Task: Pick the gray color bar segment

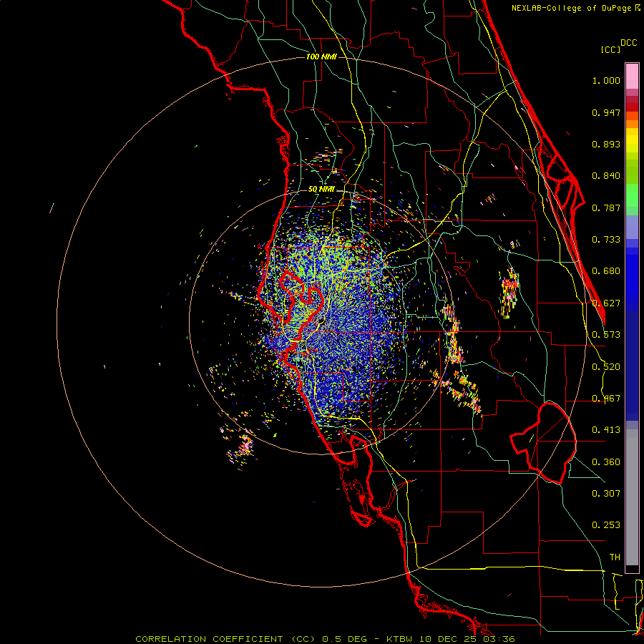Action: point(632,497)
